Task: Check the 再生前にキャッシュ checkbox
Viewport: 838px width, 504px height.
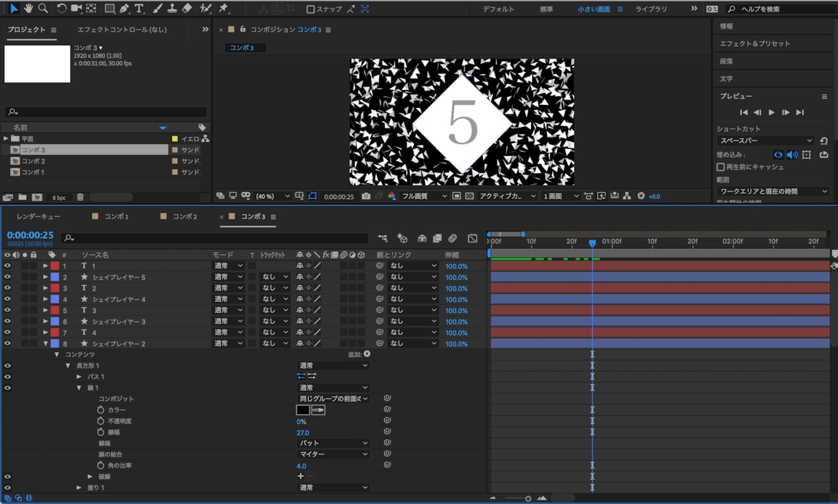Action: tap(721, 167)
